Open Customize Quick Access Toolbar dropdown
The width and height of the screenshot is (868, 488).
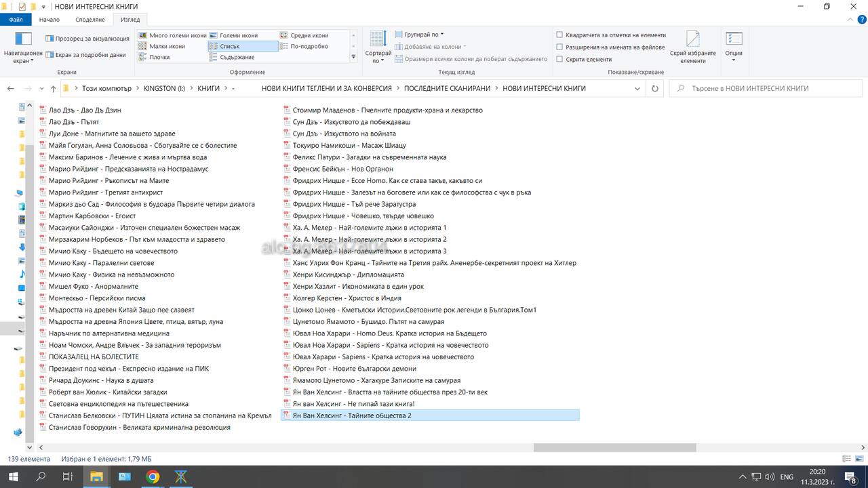pyautogui.click(x=45, y=7)
